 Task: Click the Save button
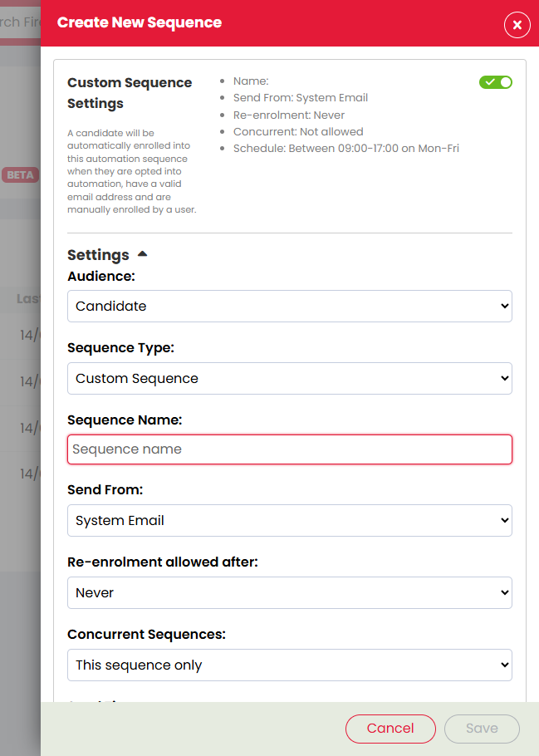coord(482,729)
